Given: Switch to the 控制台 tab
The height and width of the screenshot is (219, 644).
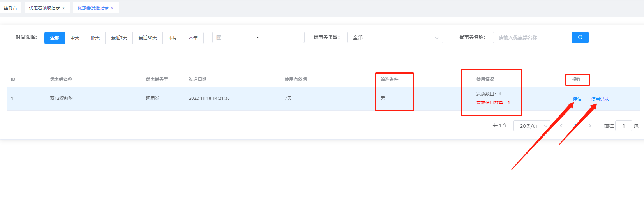Looking at the screenshot, I should click(x=11, y=8).
